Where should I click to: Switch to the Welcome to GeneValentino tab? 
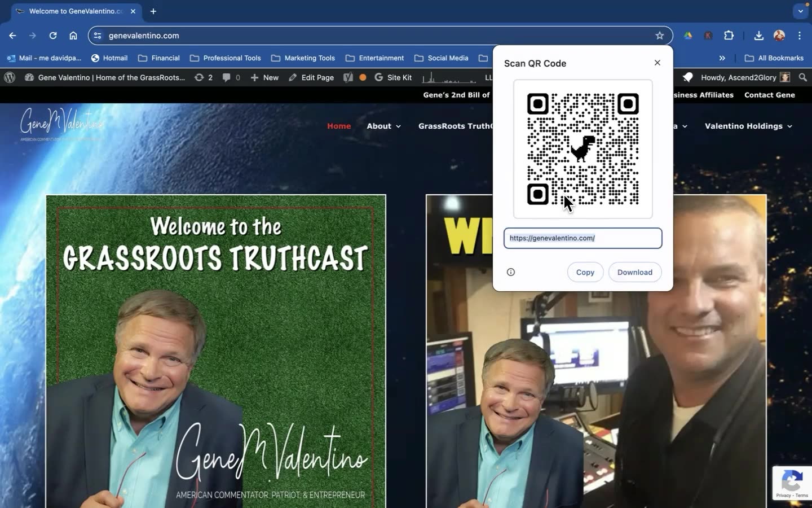click(73, 11)
